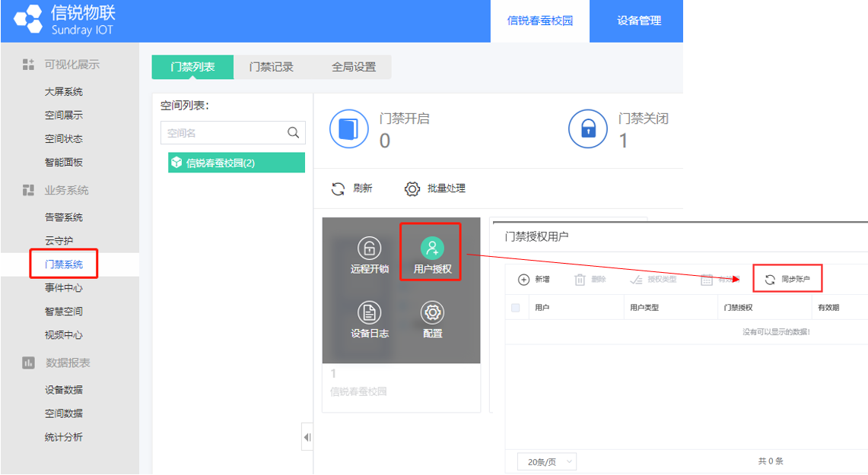Click the 门禁授权 column header
This screenshot has width=868, height=475.
point(739,308)
